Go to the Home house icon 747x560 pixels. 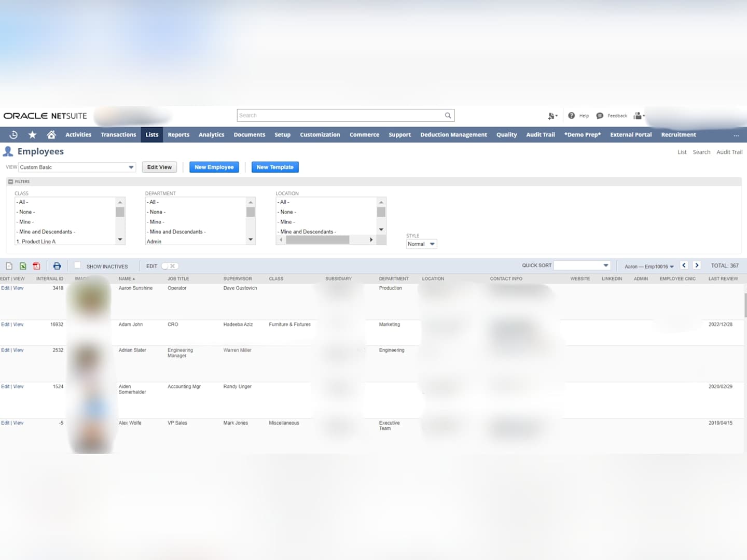tap(51, 135)
